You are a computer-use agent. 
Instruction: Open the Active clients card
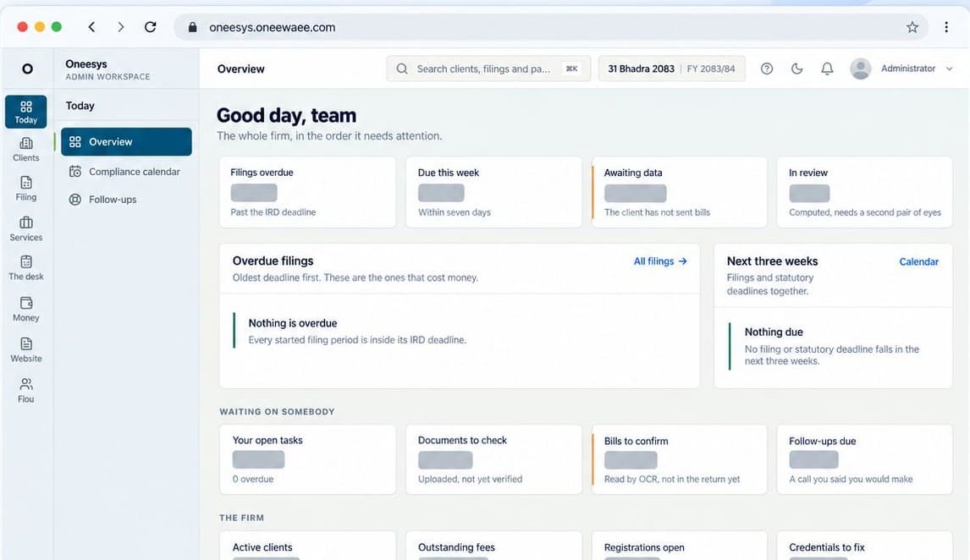click(x=307, y=546)
